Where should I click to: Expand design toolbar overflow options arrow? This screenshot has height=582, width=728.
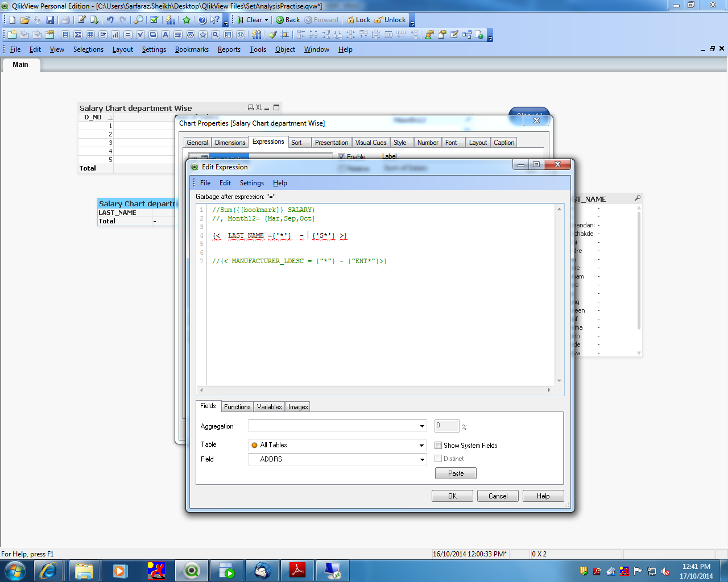pyautogui.click(x=490, y=35)
